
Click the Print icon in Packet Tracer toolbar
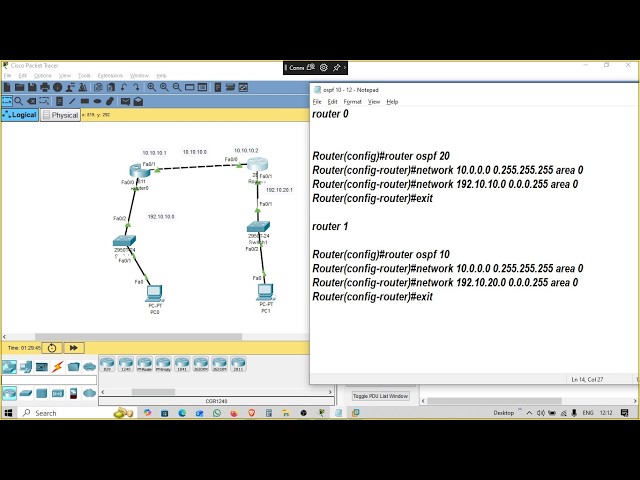45,87
